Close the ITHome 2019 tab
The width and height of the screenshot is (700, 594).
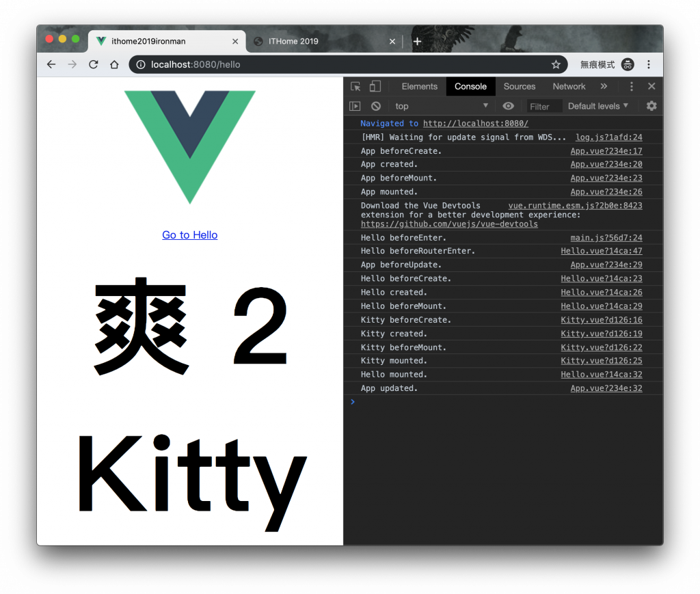click(x=392, y=42)
